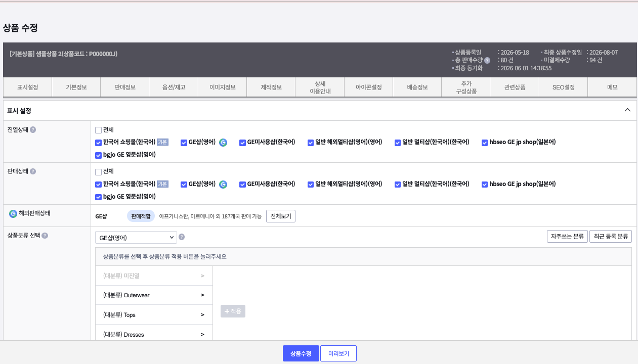
Task: Toggle the 전체 checkbox in 판매상태 row
Action: point(99,171)
